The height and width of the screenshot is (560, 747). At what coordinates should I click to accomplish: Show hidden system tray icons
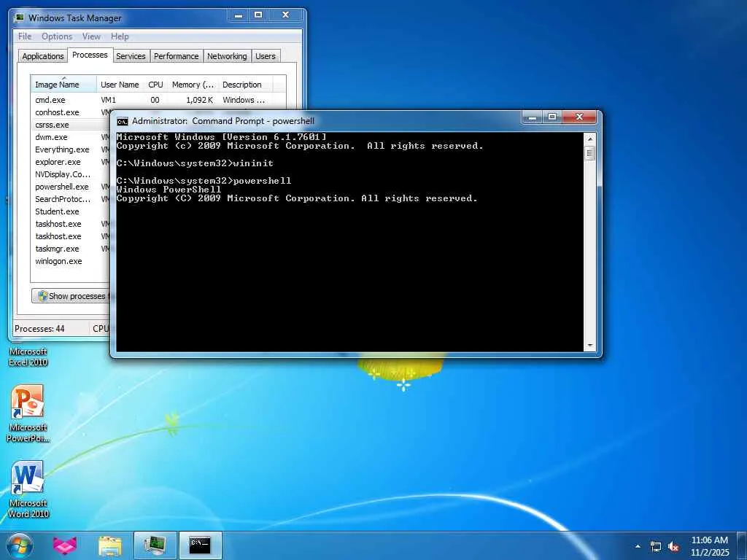[x=638, y=546]
